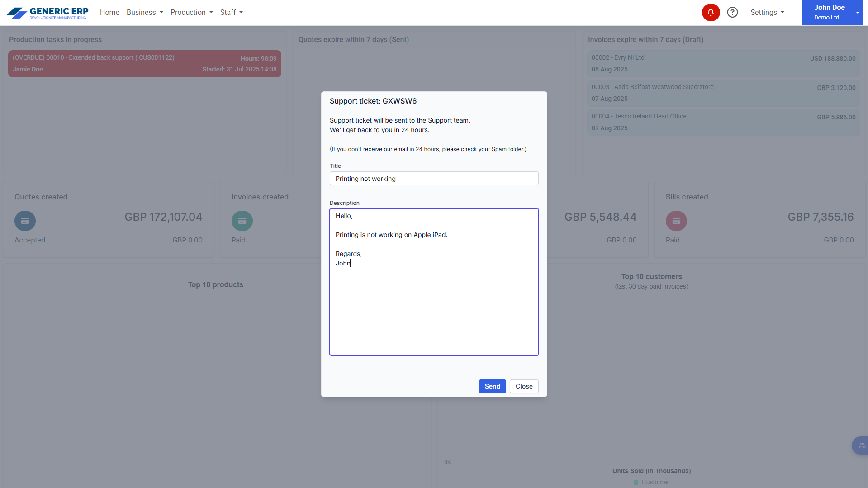Click inside the Description text area
The height and width of the screenshot is (488, 868).
click(434, 308)
